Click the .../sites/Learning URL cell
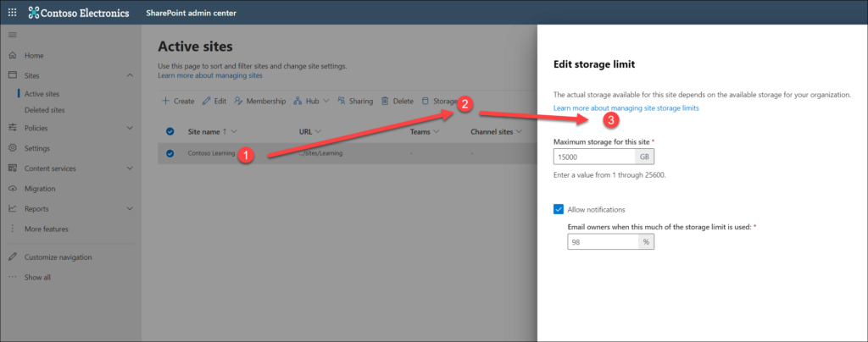868x342 pixels. click(x=320, y=153)
